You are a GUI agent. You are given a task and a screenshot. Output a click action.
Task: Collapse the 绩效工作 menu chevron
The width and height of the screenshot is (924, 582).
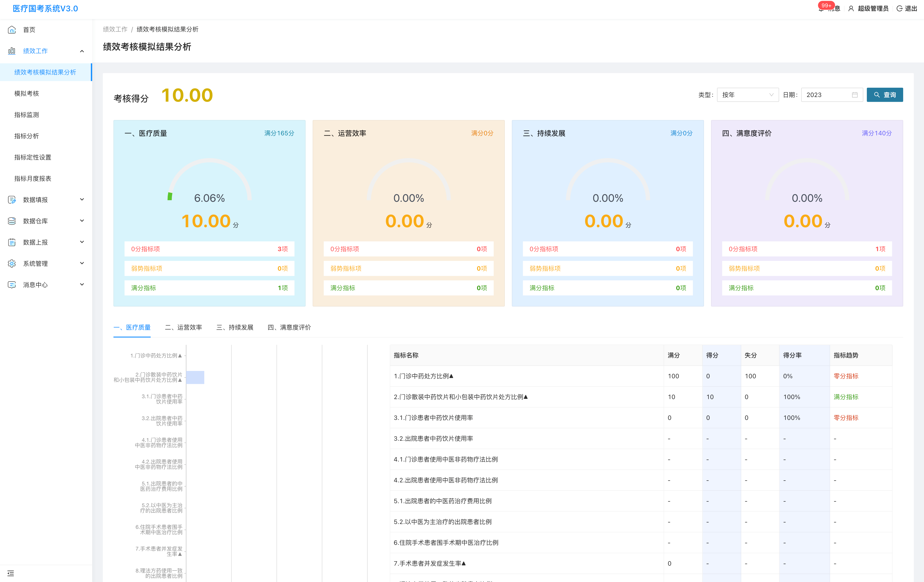click(82, 51)
